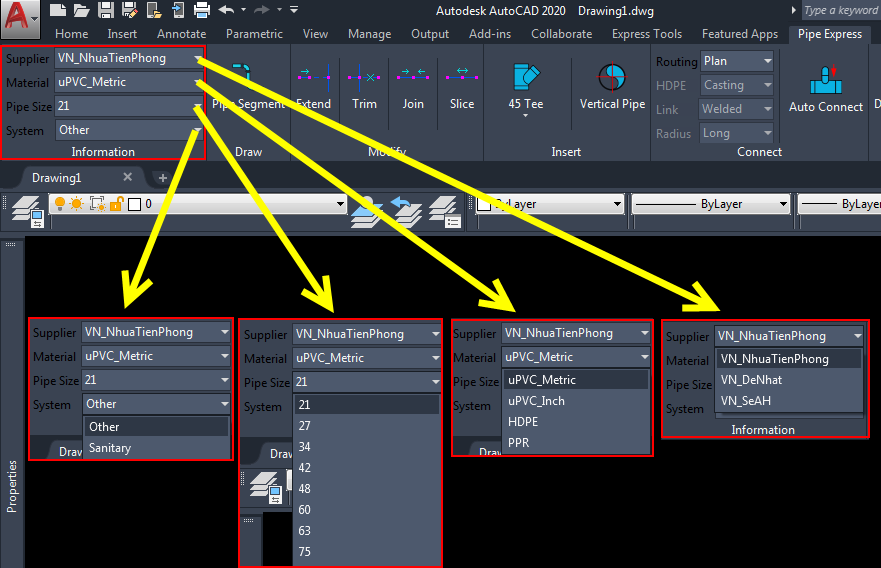Image resolution: width=881 pixels, height=568 pixels.
Task: Click the Layer Previous icon
Action: pos(406,211)
